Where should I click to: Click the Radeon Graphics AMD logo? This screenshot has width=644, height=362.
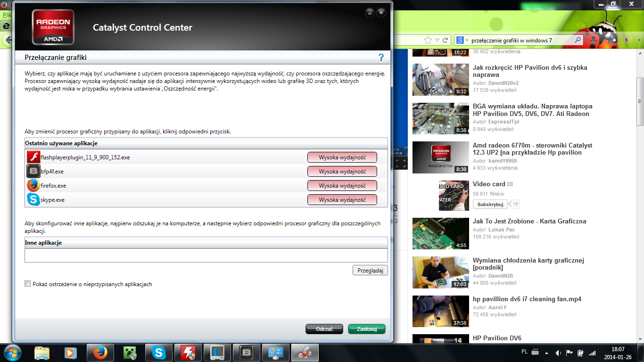click(53, 27)
